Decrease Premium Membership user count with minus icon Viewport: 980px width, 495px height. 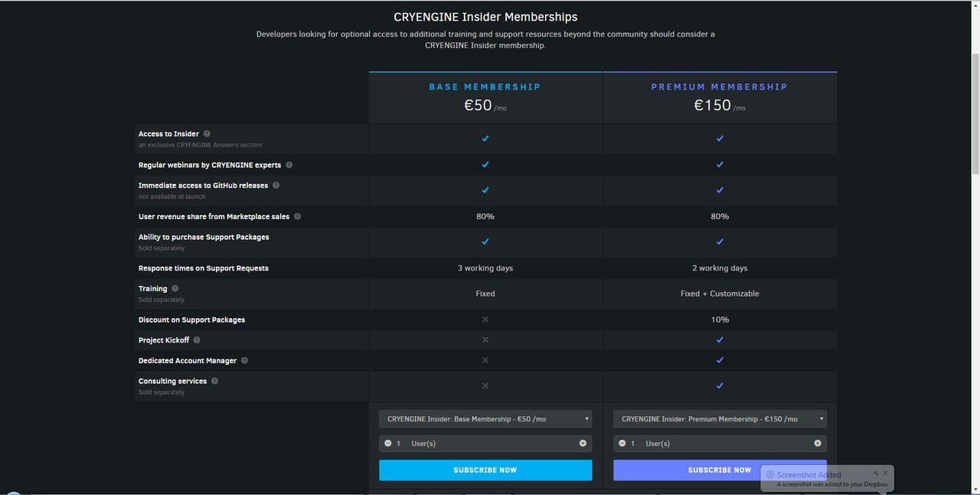622,444
